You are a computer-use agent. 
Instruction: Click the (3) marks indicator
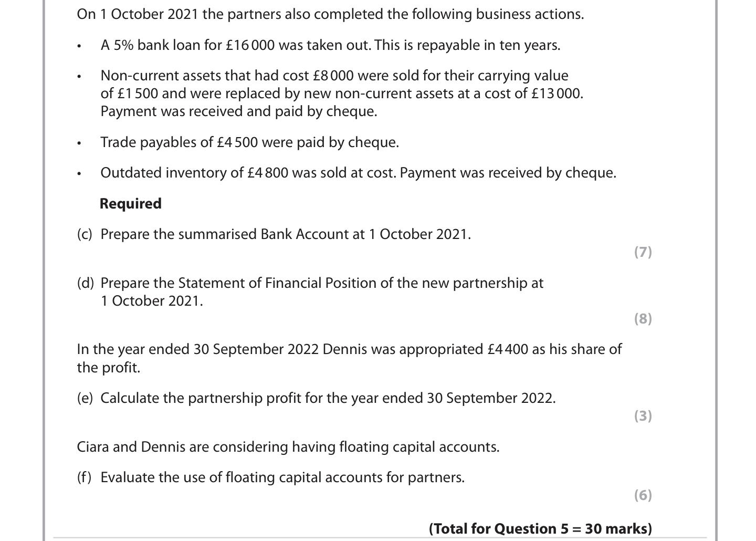[x=643, y=416]
